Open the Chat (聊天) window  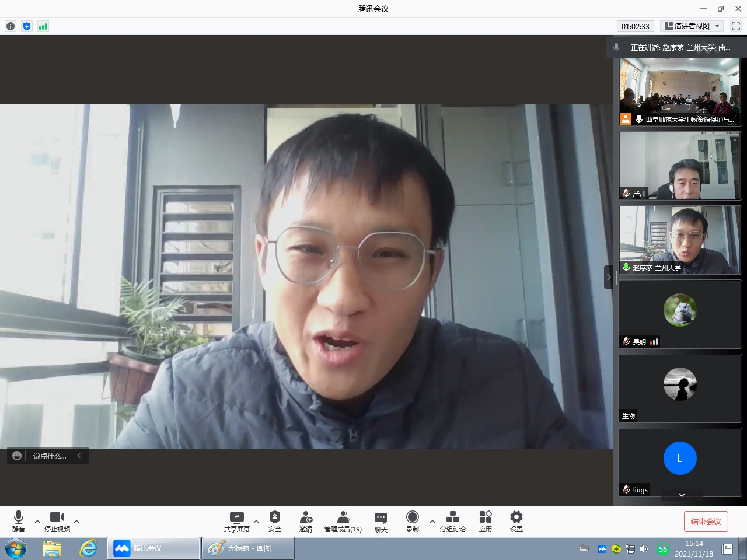tap(381, 521)
